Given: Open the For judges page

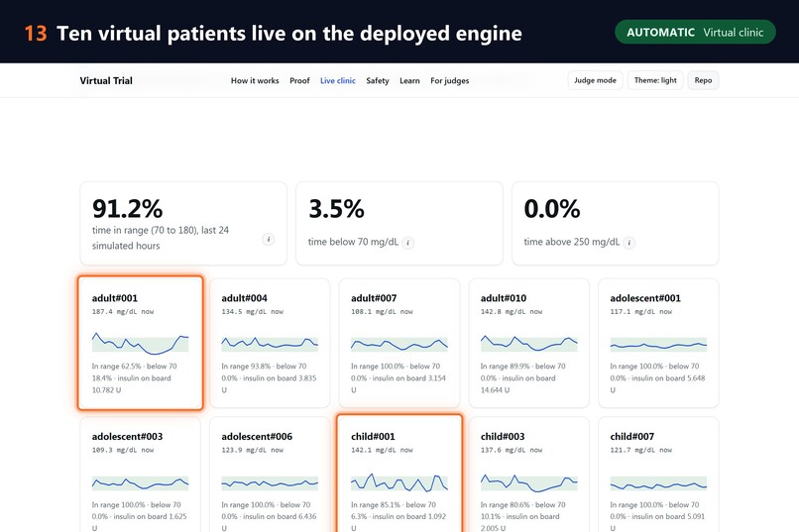Looking at the screenshot, I should 449,80.
